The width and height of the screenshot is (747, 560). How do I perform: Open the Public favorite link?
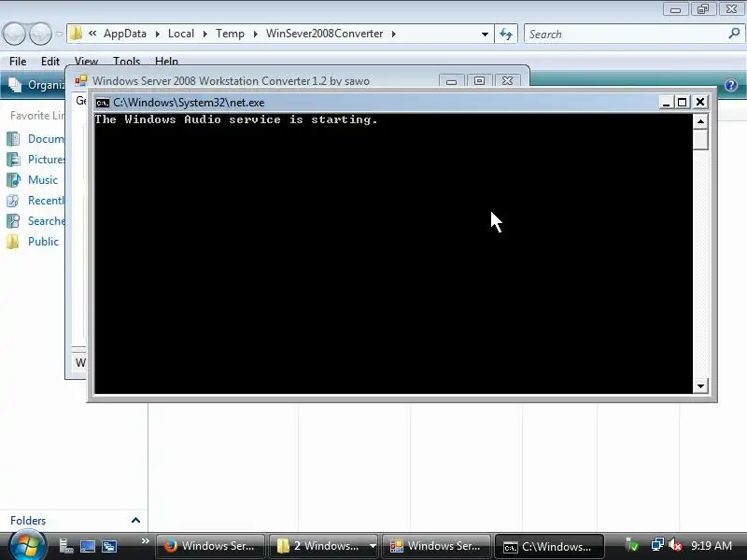click(x=33, y=241)
